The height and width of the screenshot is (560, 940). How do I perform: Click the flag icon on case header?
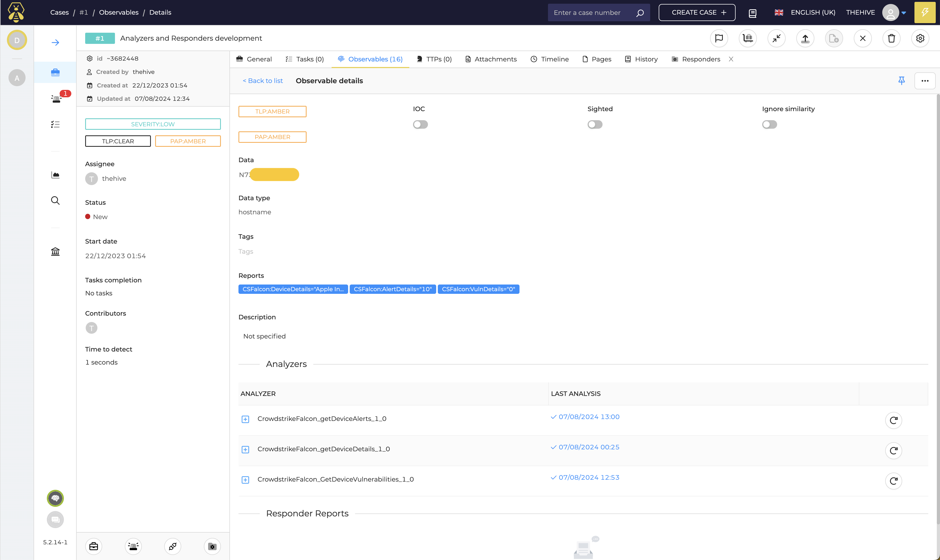pyautogui.click(x=720, y=38)
